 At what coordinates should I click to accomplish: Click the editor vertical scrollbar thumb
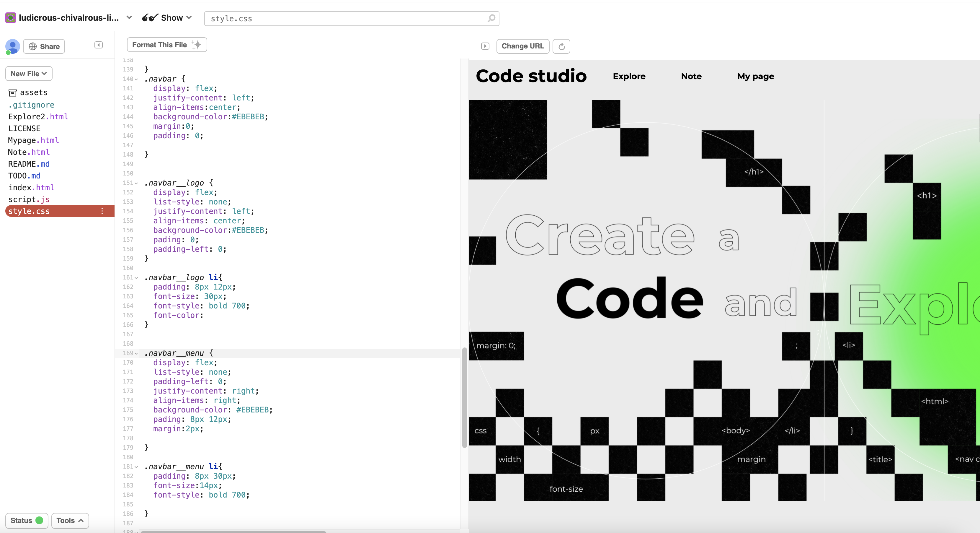pos(464,397)
